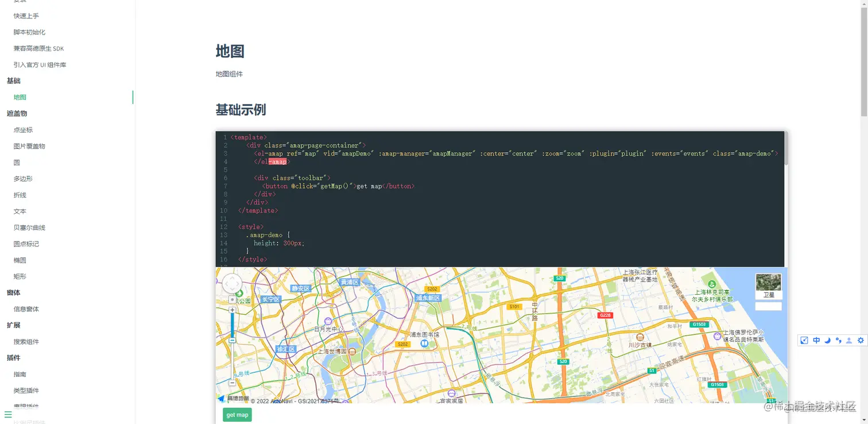Click the IME toolbar first checkbox-style icon
The image size is (868, 424).
pos(804,341)
